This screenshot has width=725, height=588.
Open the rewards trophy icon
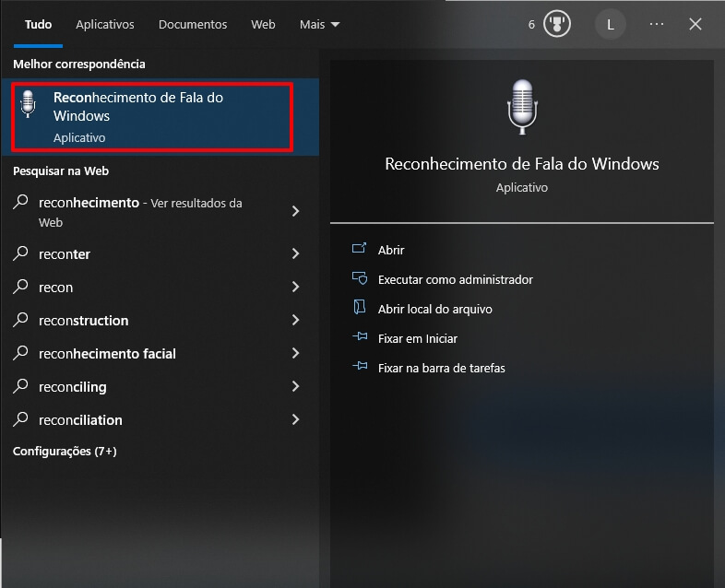tap(557, 24)
